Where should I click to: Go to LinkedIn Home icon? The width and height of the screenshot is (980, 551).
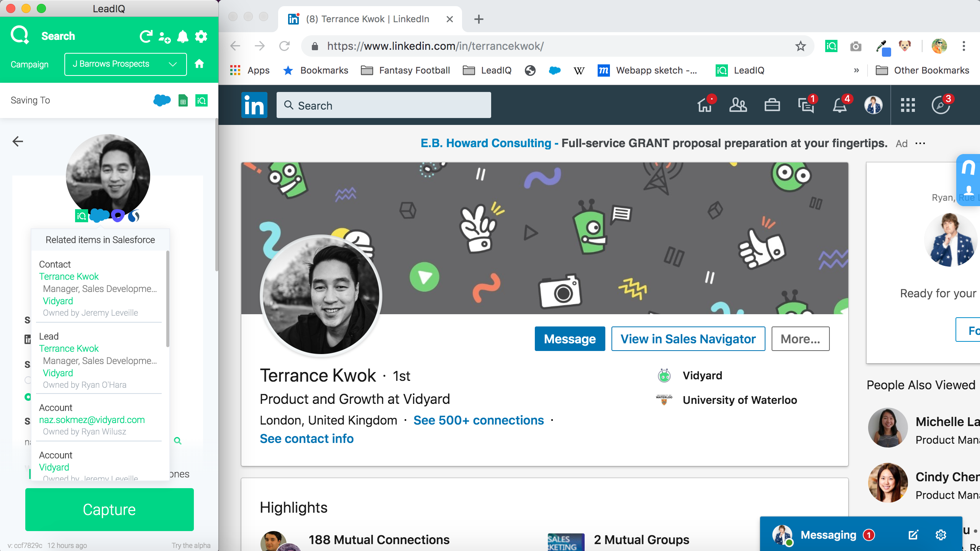tap(704, 105)
